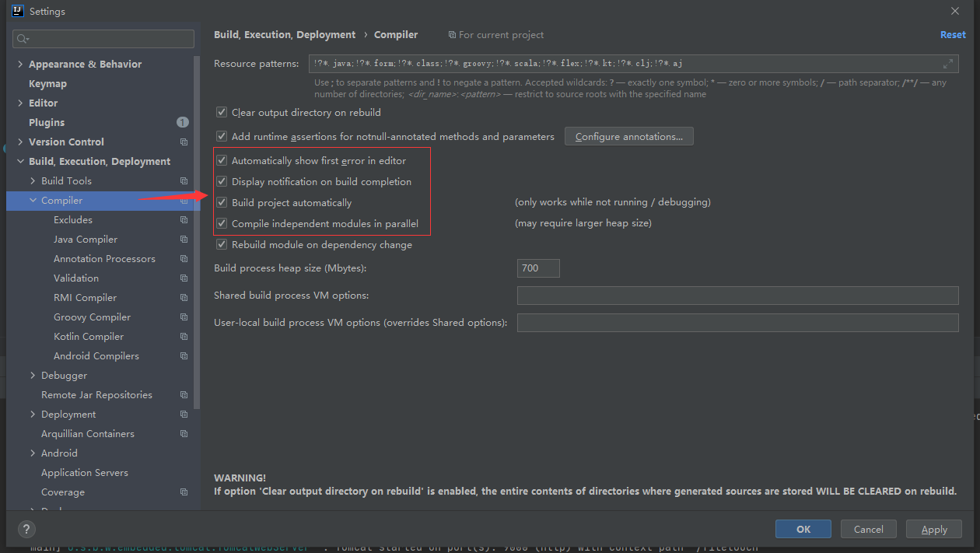Click the IntelliJ logo in the title bar

16,11
